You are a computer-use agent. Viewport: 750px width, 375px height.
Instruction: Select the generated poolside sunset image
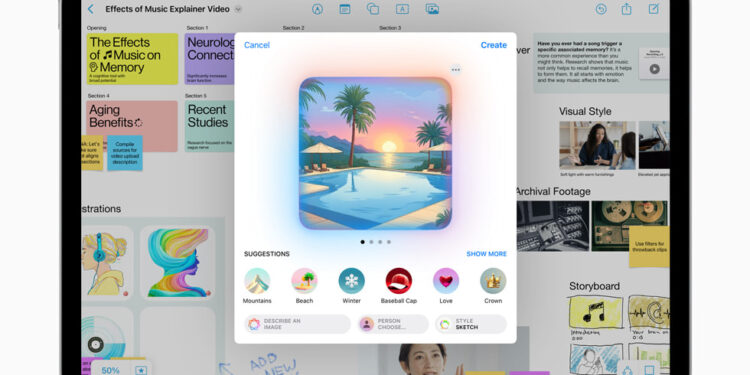pyautogui.click(x=375, y=154)
